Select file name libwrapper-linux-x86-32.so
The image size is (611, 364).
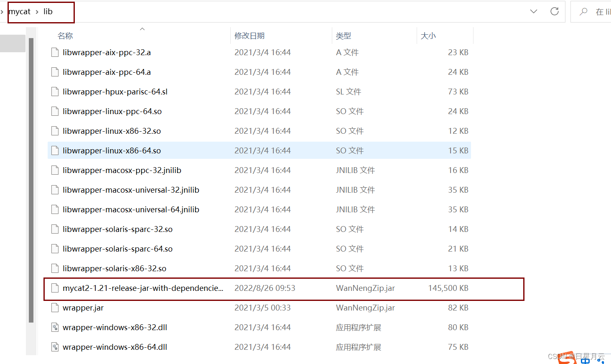112,131
